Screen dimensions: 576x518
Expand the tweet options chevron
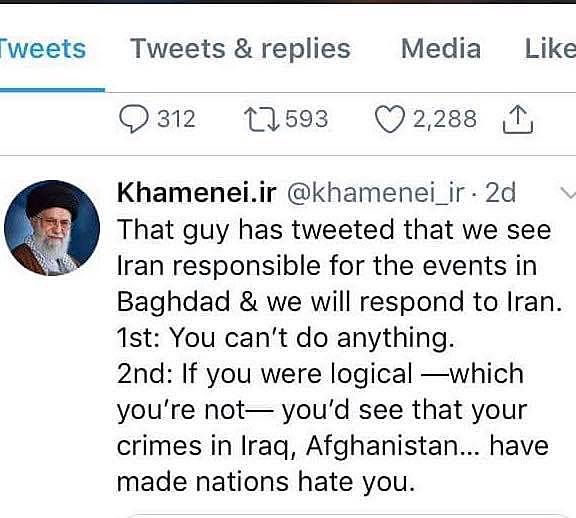point(567,193)
